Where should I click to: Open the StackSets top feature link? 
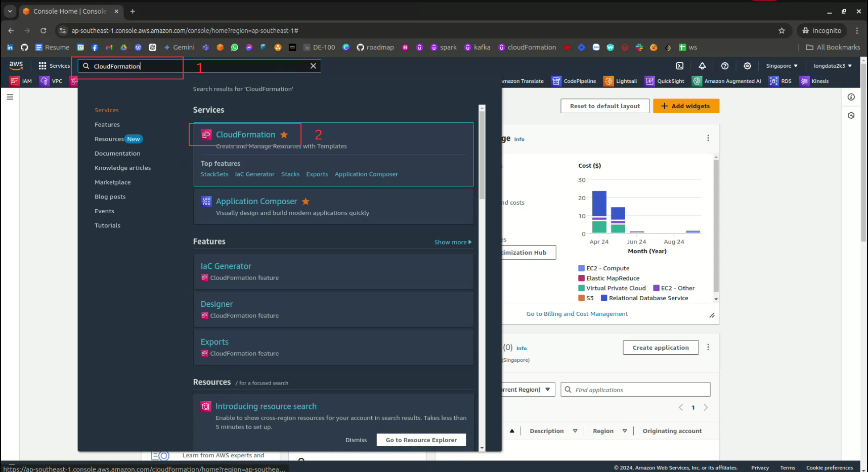click(x=214, y=174)
